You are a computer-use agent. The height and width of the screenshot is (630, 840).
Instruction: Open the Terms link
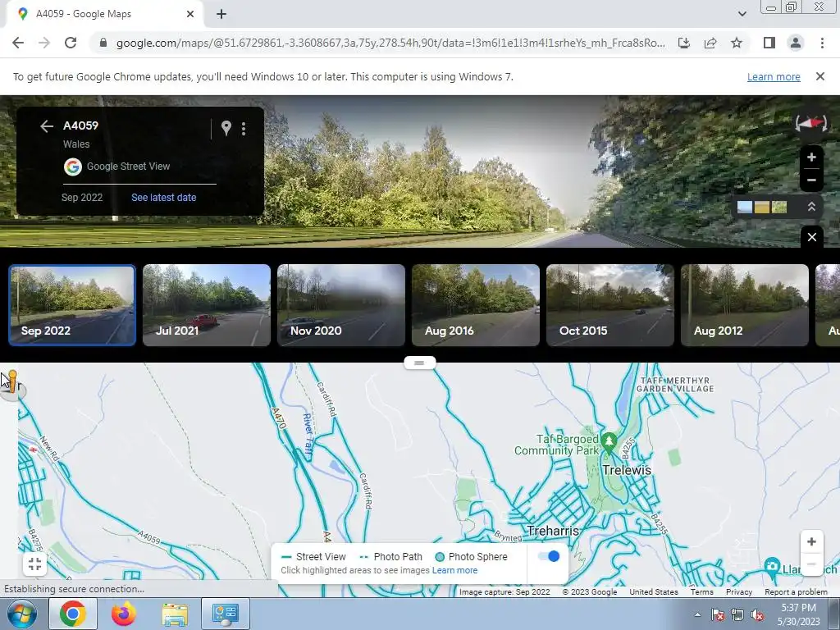(x=701, y=592)
